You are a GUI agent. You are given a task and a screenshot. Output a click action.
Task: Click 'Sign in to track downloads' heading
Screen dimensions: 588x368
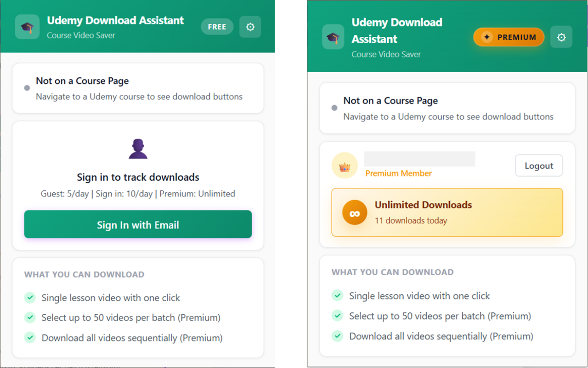(138, 177)
